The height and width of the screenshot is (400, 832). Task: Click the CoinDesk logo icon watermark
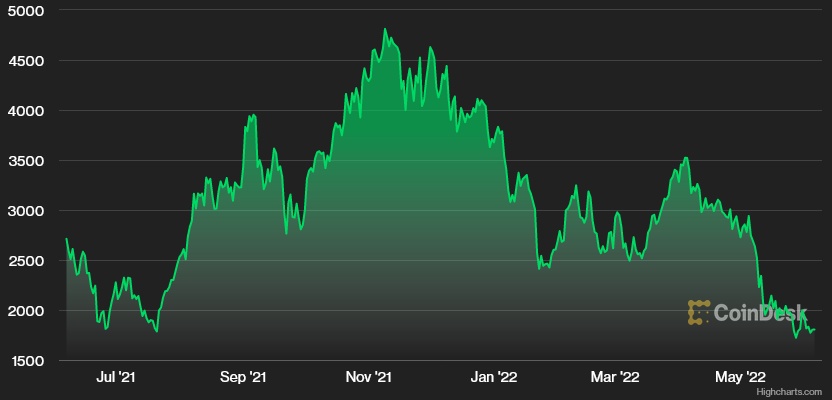pos(699,312)
